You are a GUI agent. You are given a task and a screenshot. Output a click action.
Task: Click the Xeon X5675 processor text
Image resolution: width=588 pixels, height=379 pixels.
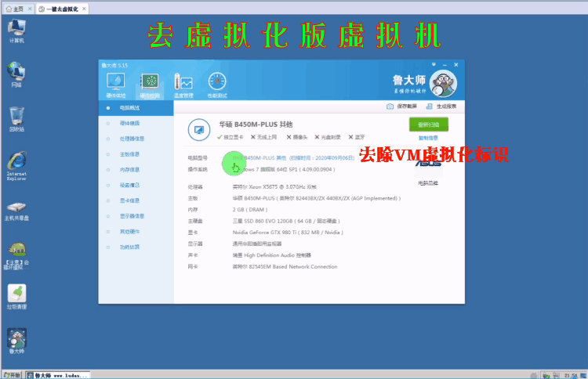click(x=274, y=187)
